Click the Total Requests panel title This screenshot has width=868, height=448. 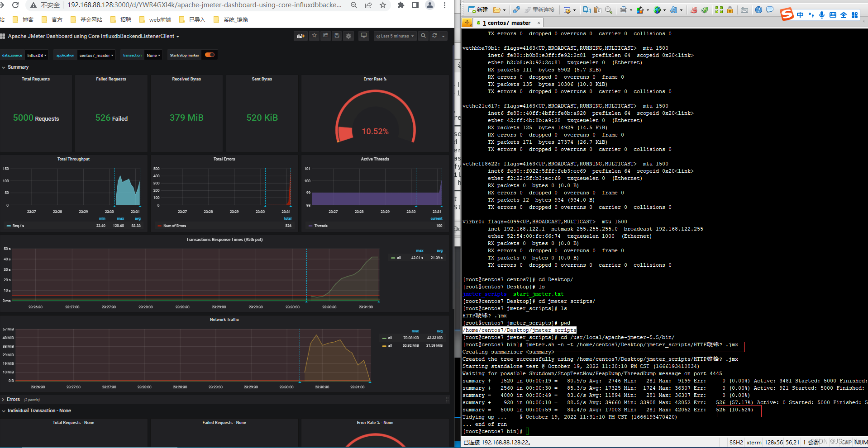click(36, 79)
